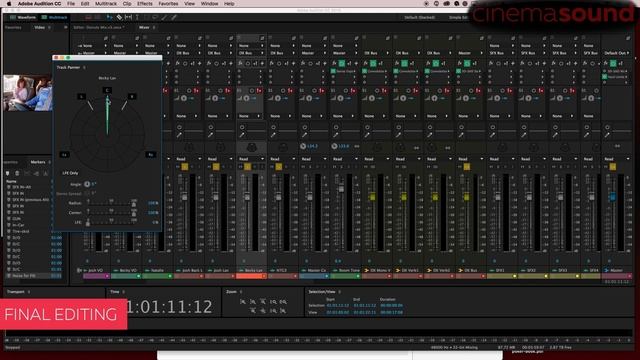Click the Angle dial in Track Panner
The height and width of the screenshot is (360, 640).
tap(87, 184)
